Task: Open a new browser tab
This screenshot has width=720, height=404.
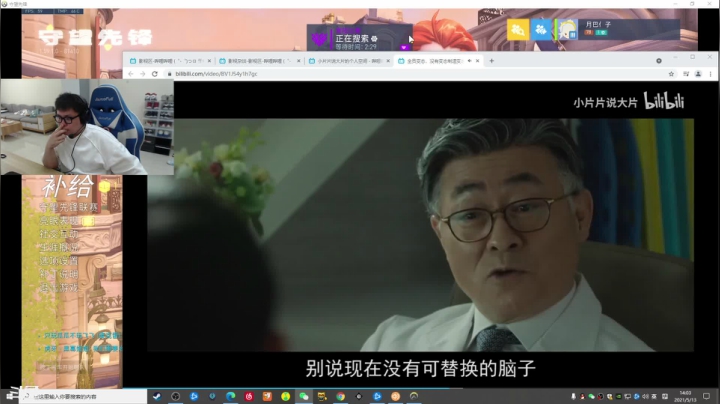Action: [491, 61]
